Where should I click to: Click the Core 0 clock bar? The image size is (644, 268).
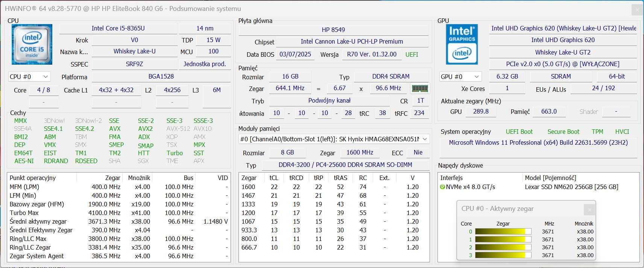[x=503, y=232]
